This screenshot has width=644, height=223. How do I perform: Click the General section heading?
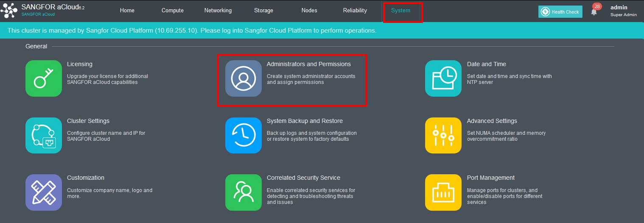(x=36, y=46)
